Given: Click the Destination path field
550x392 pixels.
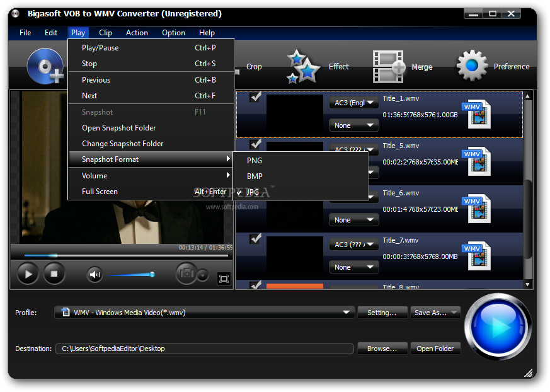Looking at the screenshot, I should tap(205, 349).
